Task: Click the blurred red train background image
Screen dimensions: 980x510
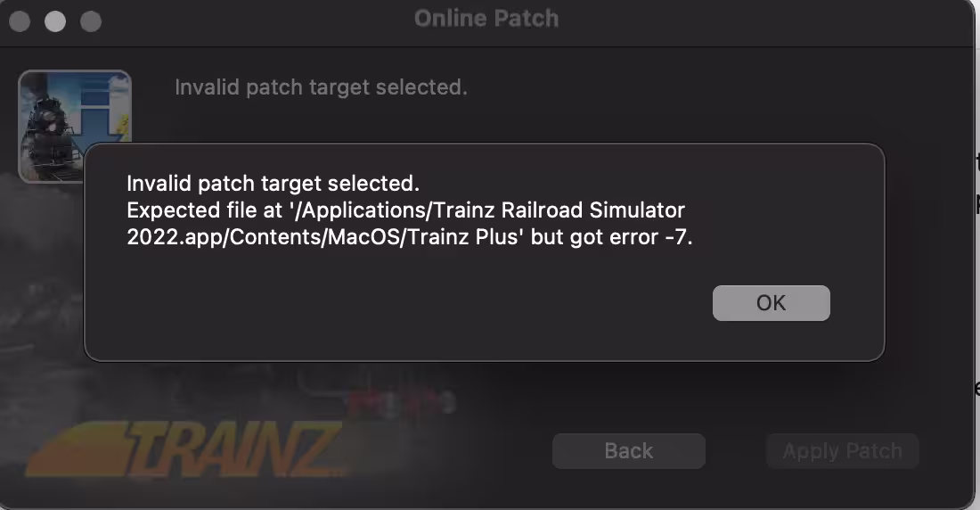Action: (400, 400)
